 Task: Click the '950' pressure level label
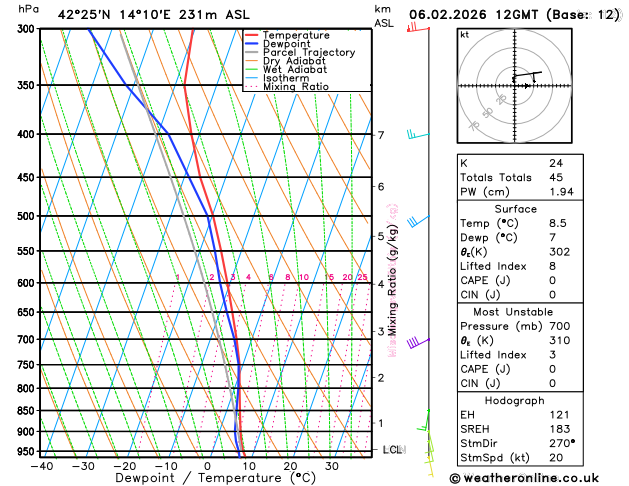pyautogui.click(x=28, y=452)
